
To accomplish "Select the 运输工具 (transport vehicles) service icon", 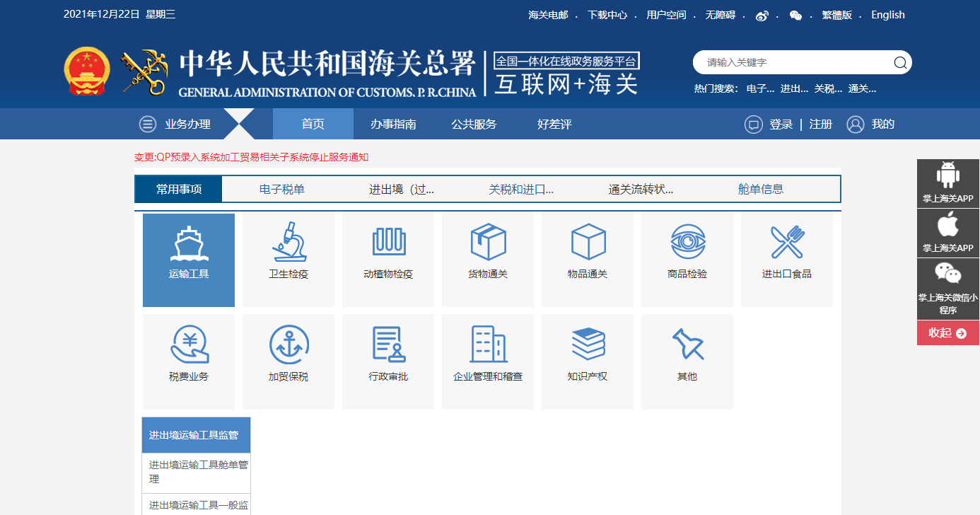I will click(188, 260).
